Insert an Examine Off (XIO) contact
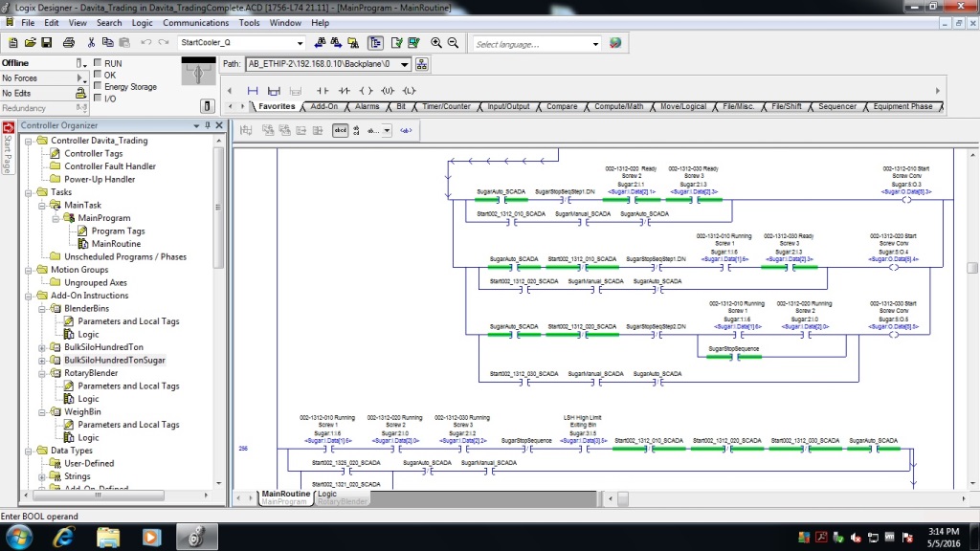980x551 pixels. tap(345, 91)
